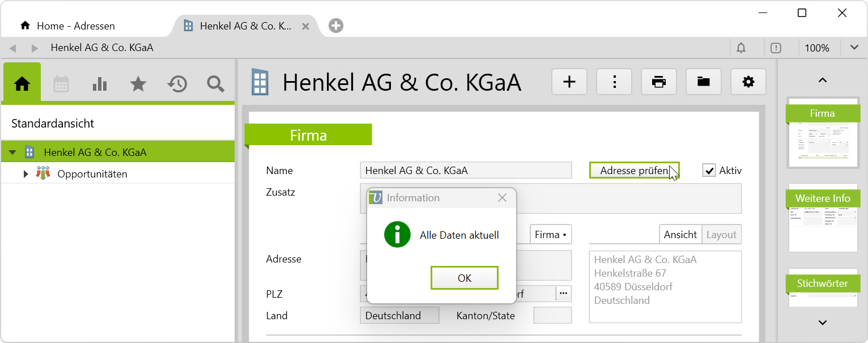Viewport: 868px width, 343px height.
Task: Open the Firma address type dropdown
Action: pos(550,235)
